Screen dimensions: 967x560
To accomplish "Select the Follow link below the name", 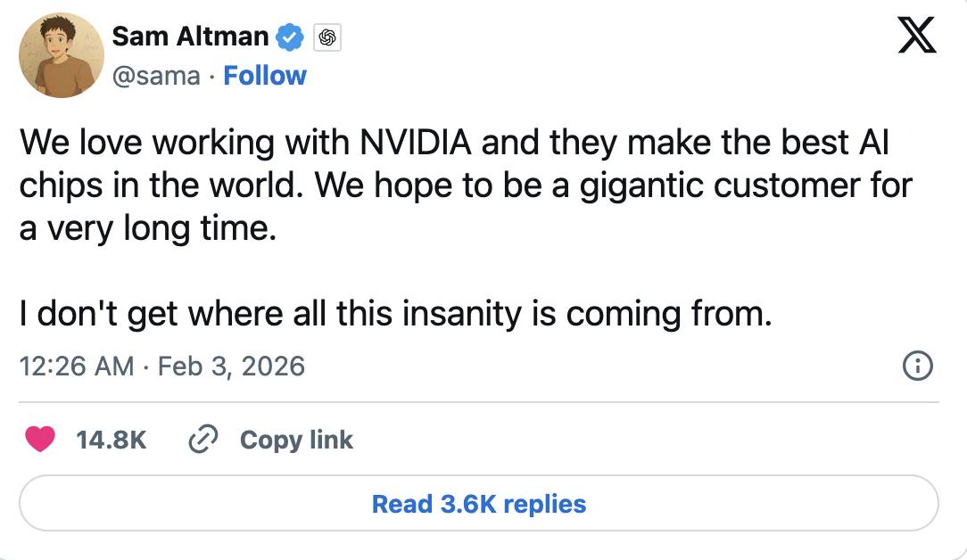I will (x=265, y=76).
